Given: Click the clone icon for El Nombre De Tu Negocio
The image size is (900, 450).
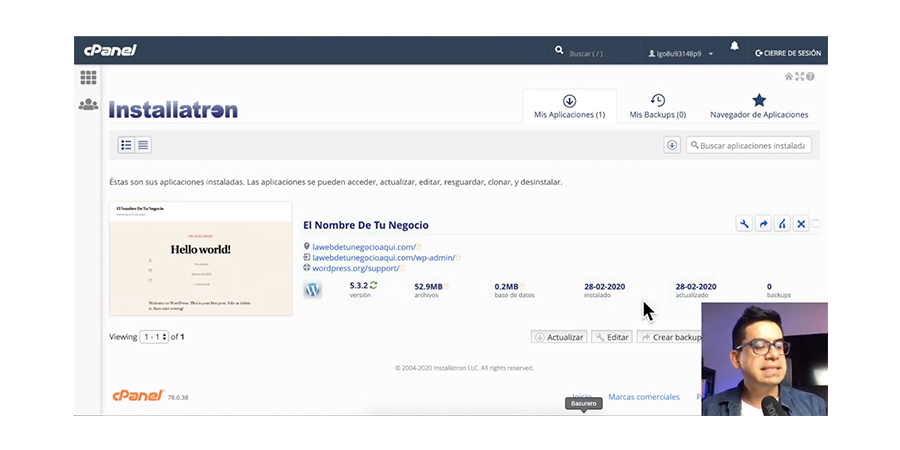Looking at the screenshot, I should [782, 224].
